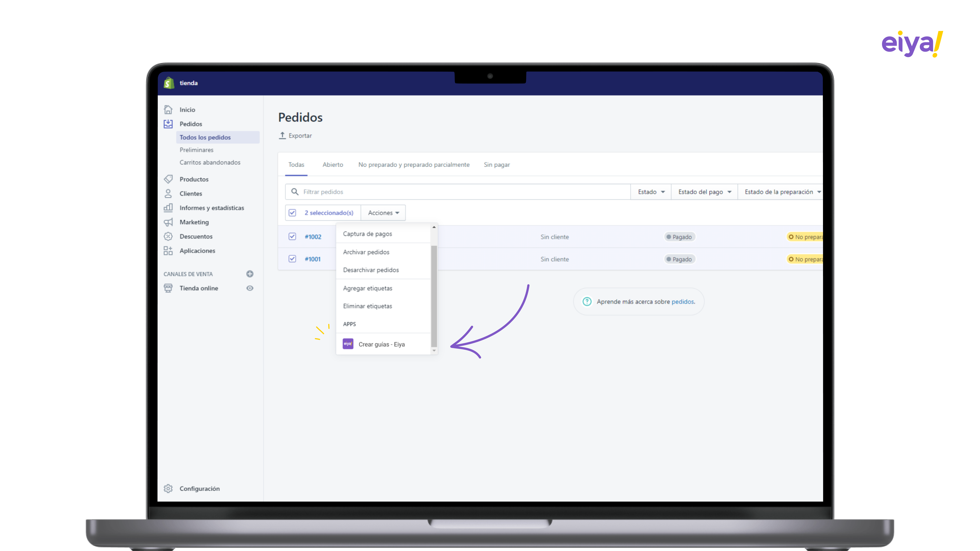Add a sales channel plus icon
The width and height of the screenshot is (980, 551).
point(250,274)
